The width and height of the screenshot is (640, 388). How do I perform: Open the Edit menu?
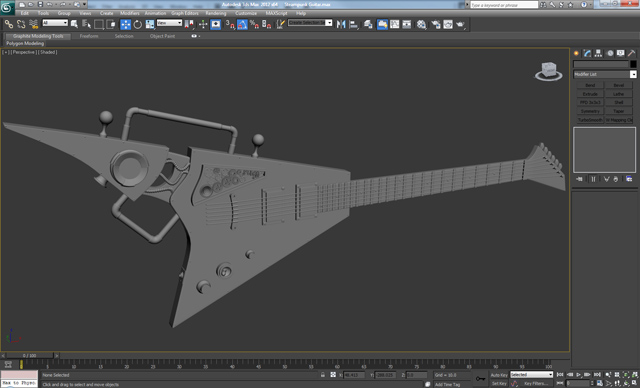coord(25,13)
